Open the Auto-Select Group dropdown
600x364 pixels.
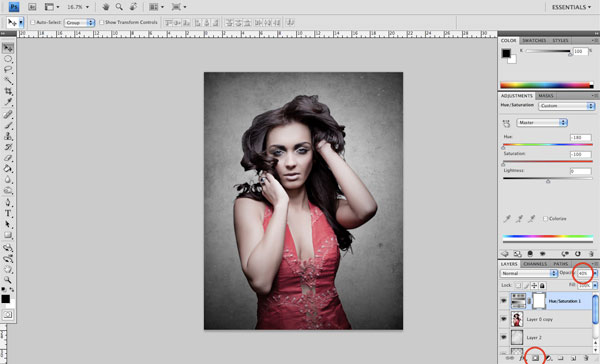tap(79, 23)
